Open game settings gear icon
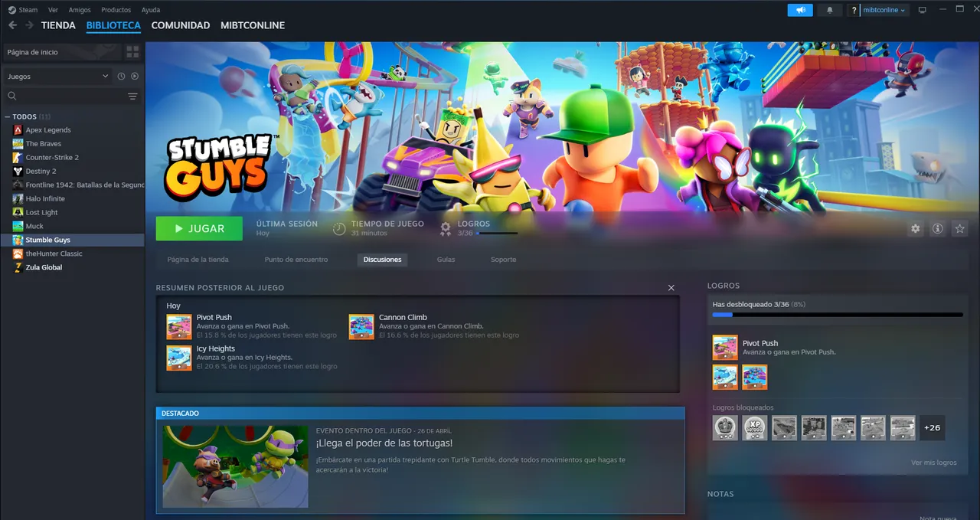The image size is (980, 520). (915, 229)
